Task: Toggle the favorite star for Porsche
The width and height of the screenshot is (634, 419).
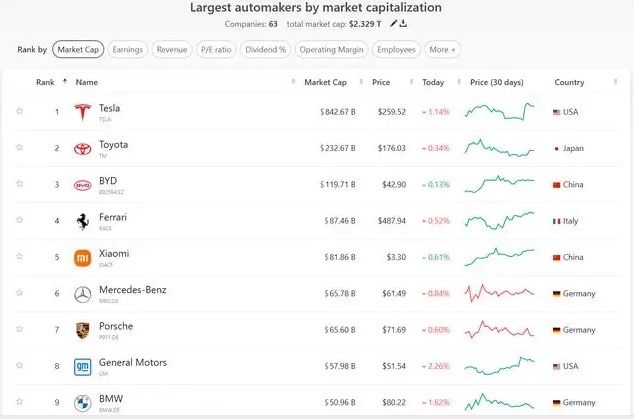Action: (19, 330)
